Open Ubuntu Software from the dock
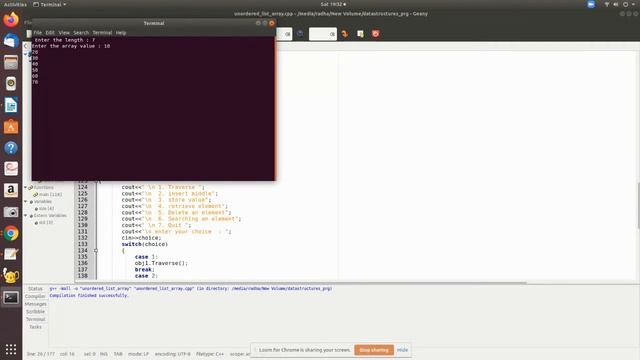640x360 pixels. (x=11, y=127)
